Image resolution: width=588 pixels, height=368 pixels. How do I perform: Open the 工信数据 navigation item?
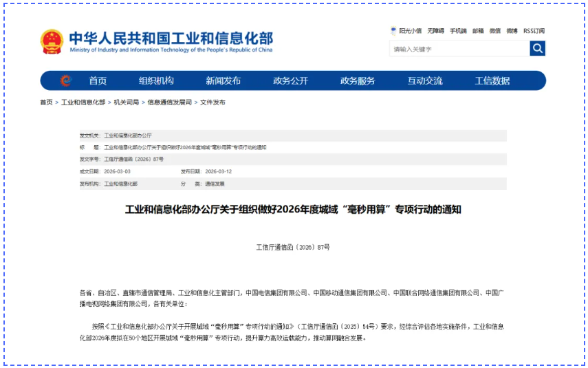(x=492, y=80)
